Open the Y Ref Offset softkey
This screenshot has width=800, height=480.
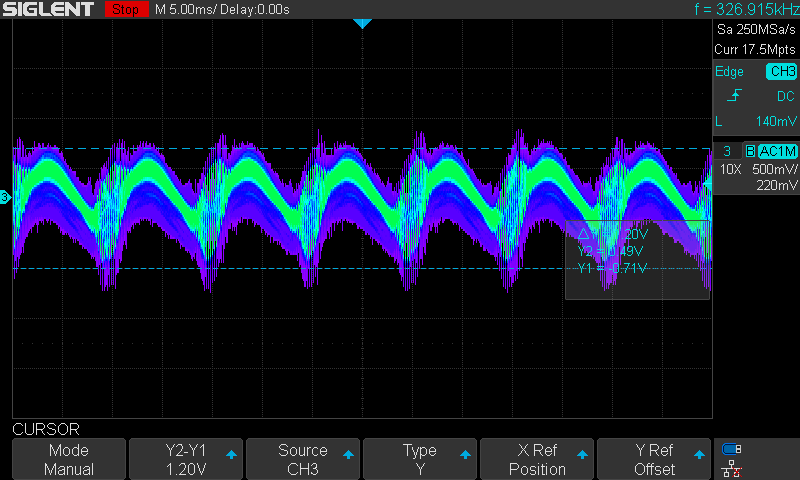pos(654,459)
